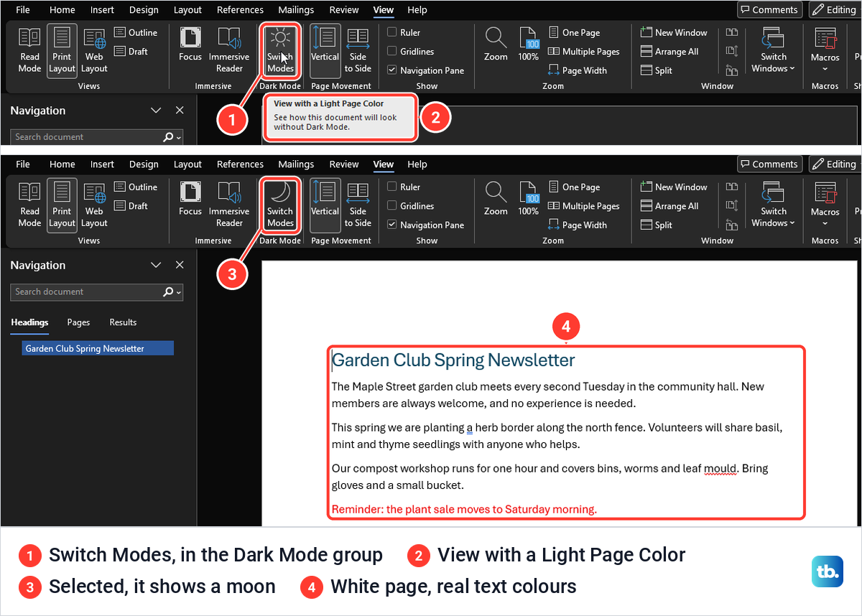Viewport: 862px width, 616px height.
Task: Click Side to Side in top window ribbon
Action: (x=358, y=50)
